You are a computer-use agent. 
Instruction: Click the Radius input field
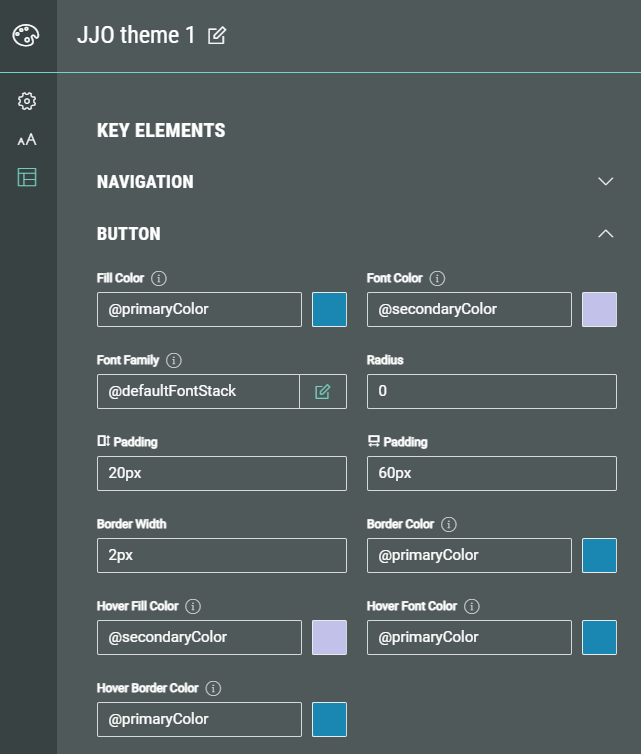491,391
